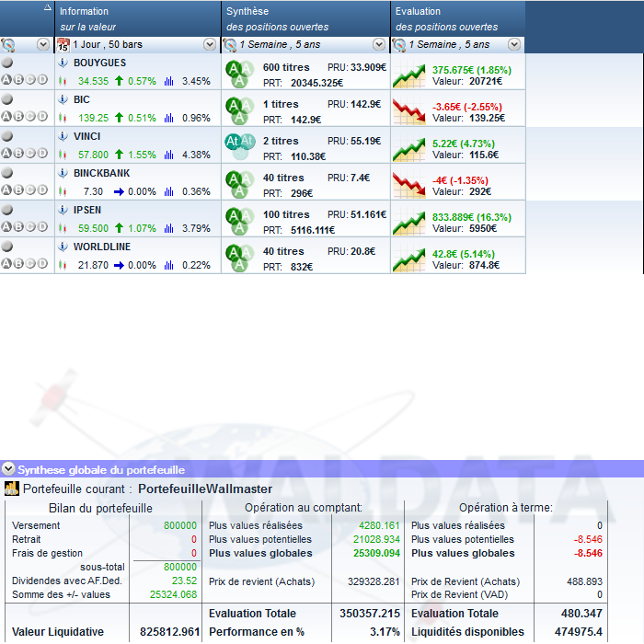Click the BOUYGUES stock name
The width and height of the screenshot is (644, 644).
(99, 63)
